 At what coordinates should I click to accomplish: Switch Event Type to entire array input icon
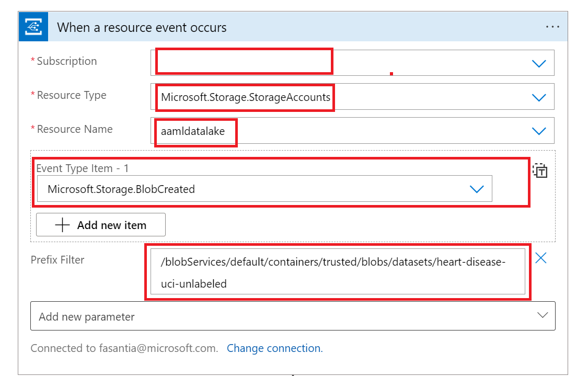540,170
